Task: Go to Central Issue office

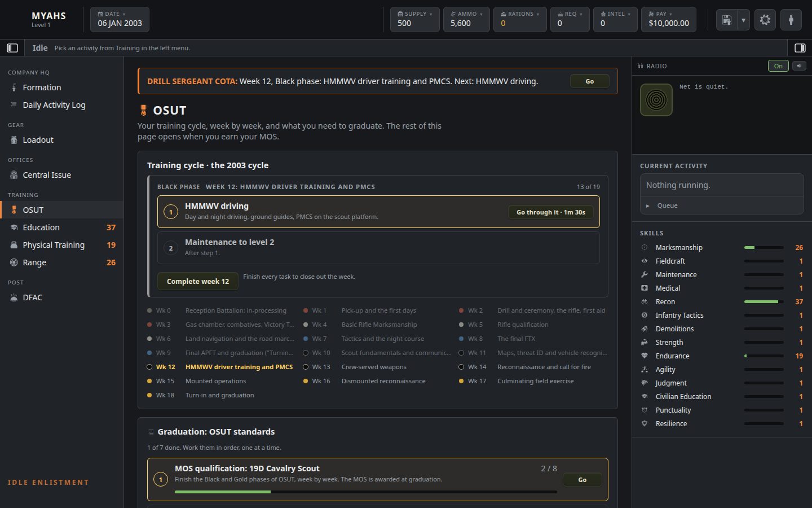Action: [61, 175]
